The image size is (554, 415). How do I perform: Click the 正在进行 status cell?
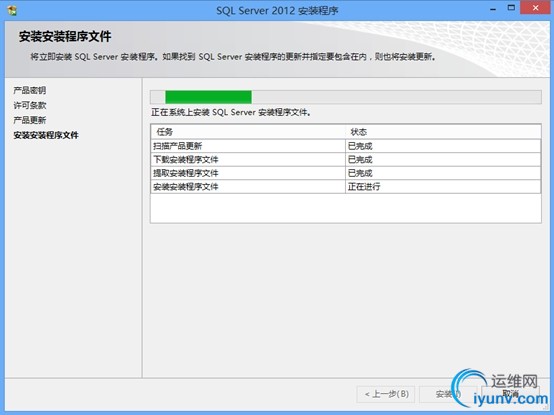tap(443, 186)
